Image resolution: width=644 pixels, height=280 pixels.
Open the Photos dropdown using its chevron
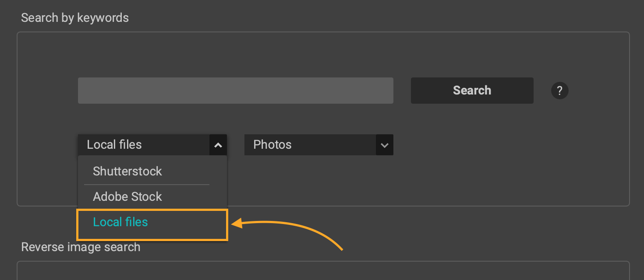click(384, 145)
